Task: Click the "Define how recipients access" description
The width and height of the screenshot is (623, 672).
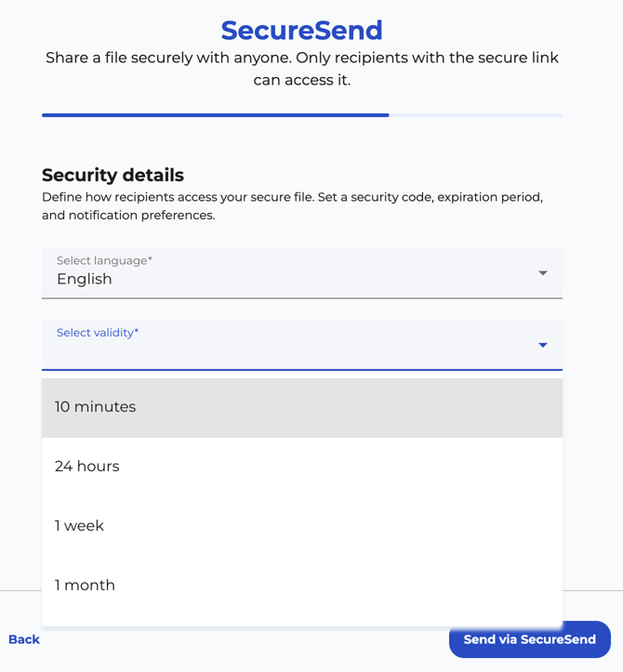Action: tap(292, 206)
